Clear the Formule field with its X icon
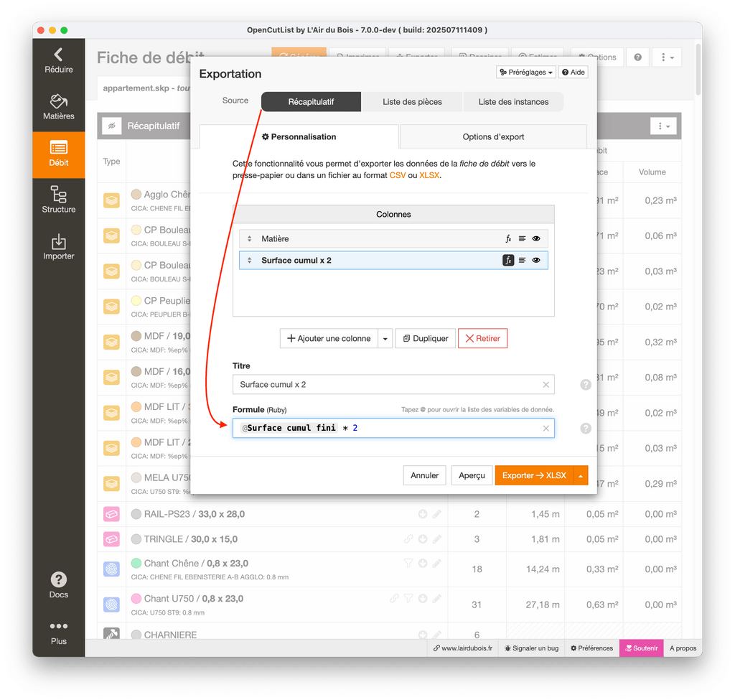735x700 pixels. [x=546, y=429]
